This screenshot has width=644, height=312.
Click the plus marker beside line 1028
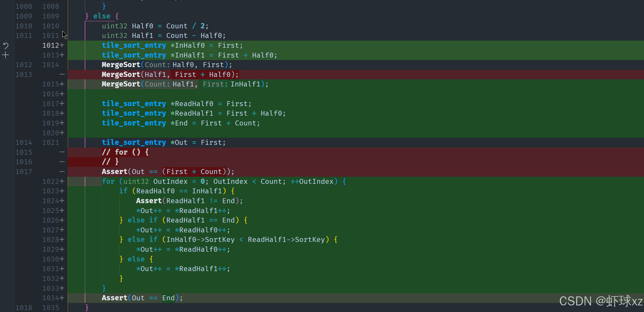coord(62,239)
